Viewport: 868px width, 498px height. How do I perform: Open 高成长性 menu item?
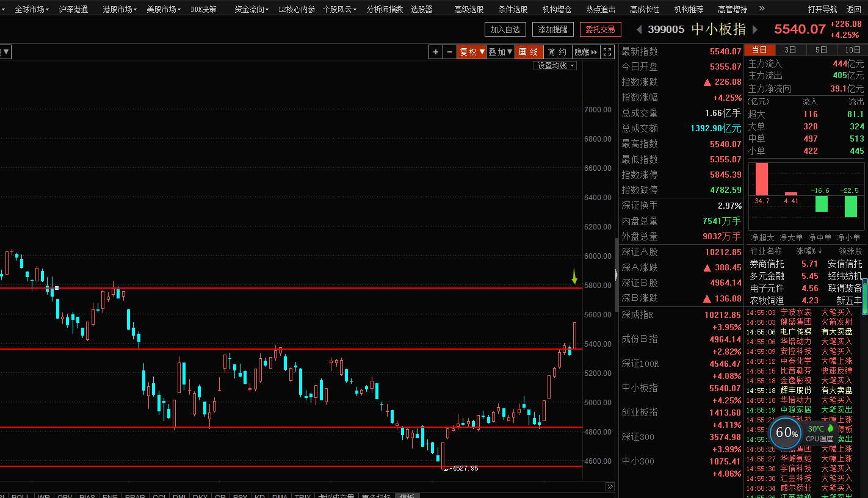pos(645,9)
